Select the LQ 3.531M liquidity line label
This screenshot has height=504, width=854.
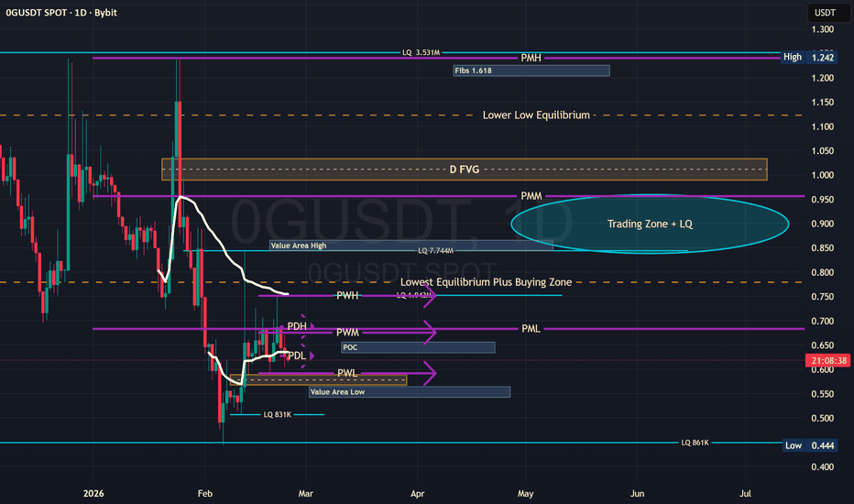[421, 52]
